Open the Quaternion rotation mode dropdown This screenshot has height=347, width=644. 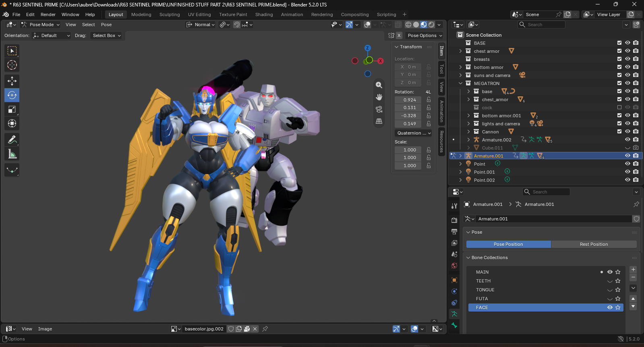pyautogui.click(x=414, y=133)
